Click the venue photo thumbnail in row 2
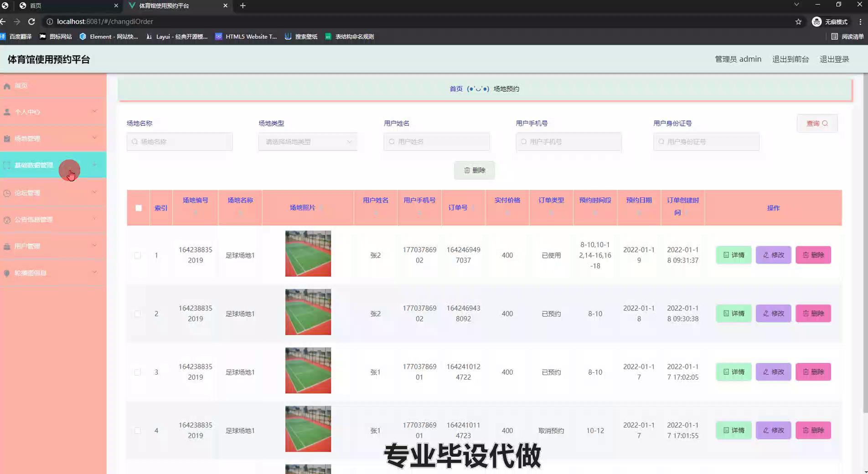Screen dimensions: 868x474 [x=308, y=312]
